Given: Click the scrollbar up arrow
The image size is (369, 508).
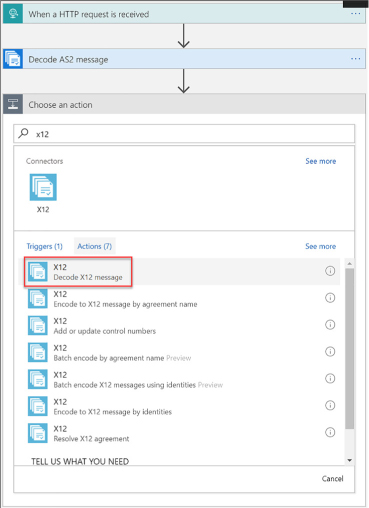Looking at the screenshot, I should tap(349, 264).
